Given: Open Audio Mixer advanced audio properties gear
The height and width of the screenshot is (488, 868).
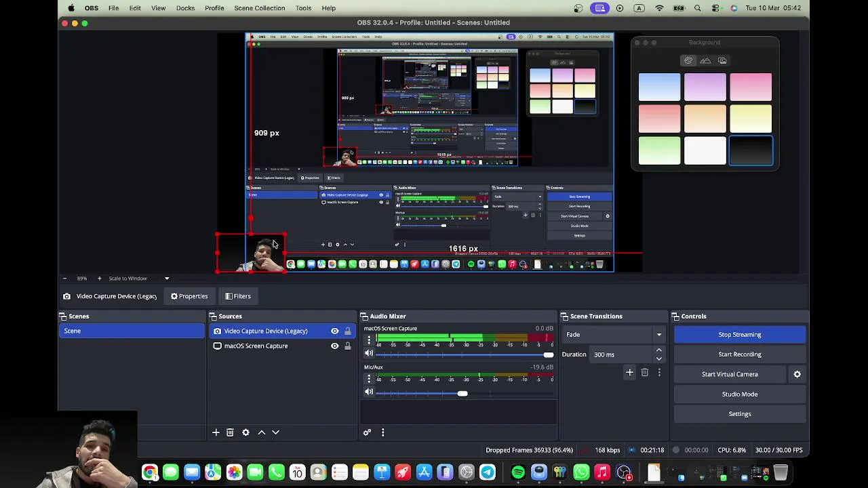Looking at the screenshot, I should click(x=367, y=432).
